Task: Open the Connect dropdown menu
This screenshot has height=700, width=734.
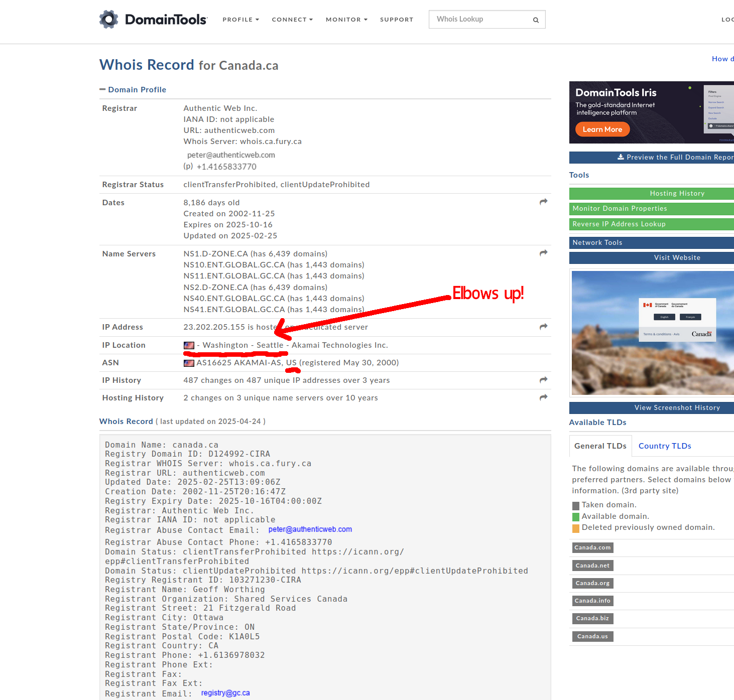Action: pos(292,20)
